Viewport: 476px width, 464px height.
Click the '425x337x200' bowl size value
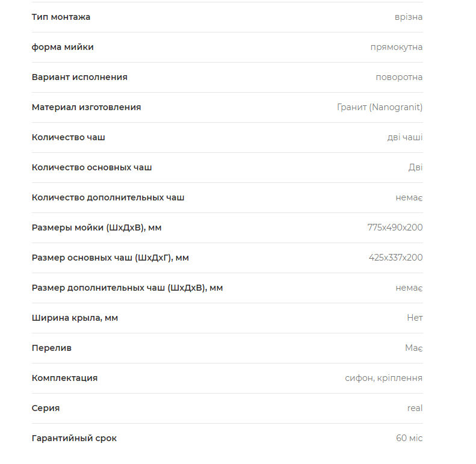(395, 258)
